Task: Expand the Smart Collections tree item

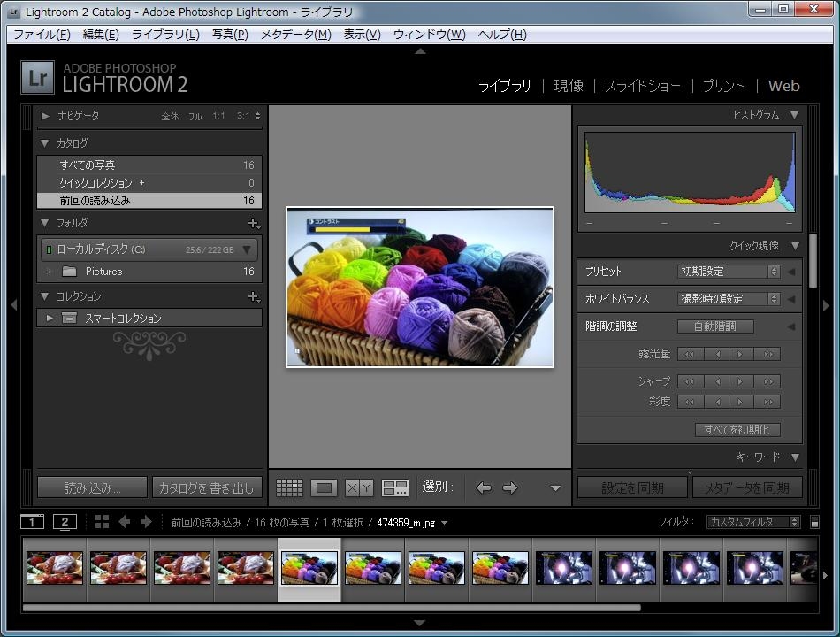Action: (50, 318)
